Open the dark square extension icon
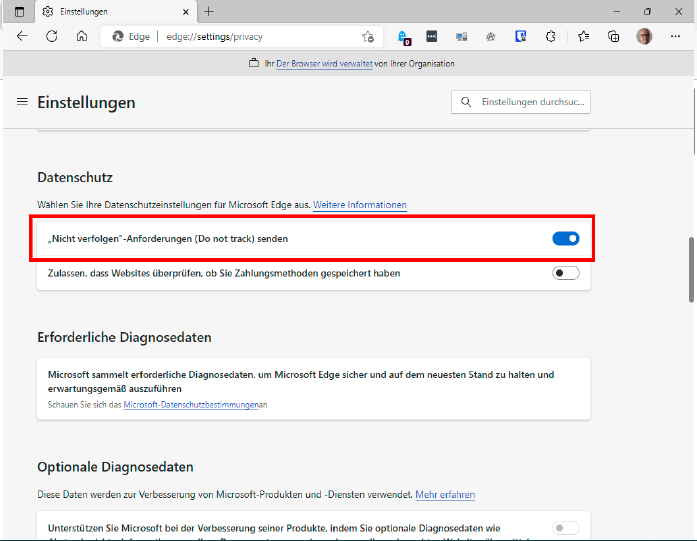 (432, 36)
